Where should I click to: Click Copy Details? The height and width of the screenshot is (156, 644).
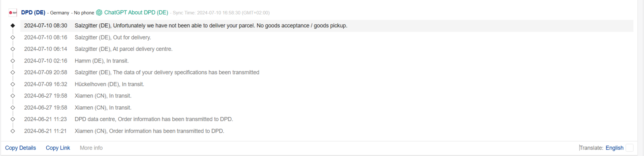pos(21,148)
